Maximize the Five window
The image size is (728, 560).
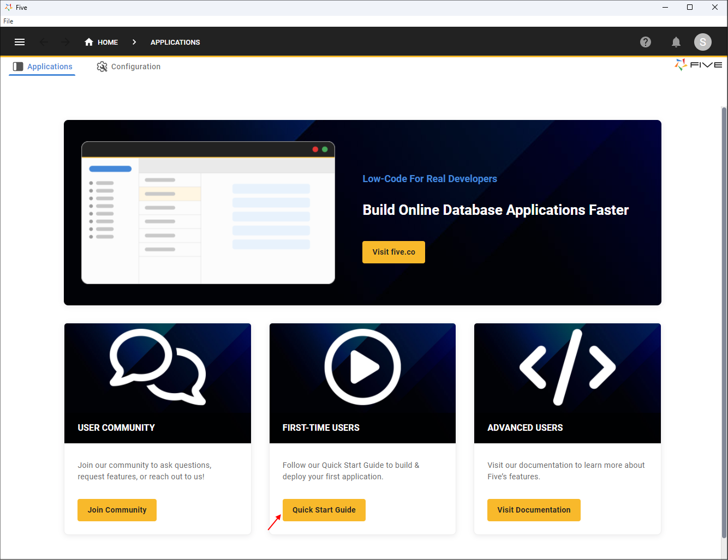[x=690, y=7]
